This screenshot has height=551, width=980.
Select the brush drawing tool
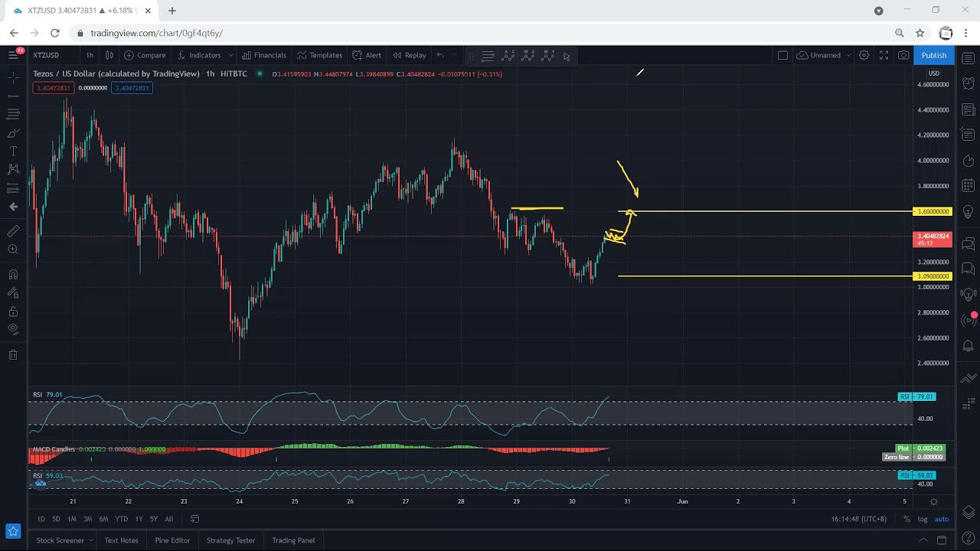[13, 133]
